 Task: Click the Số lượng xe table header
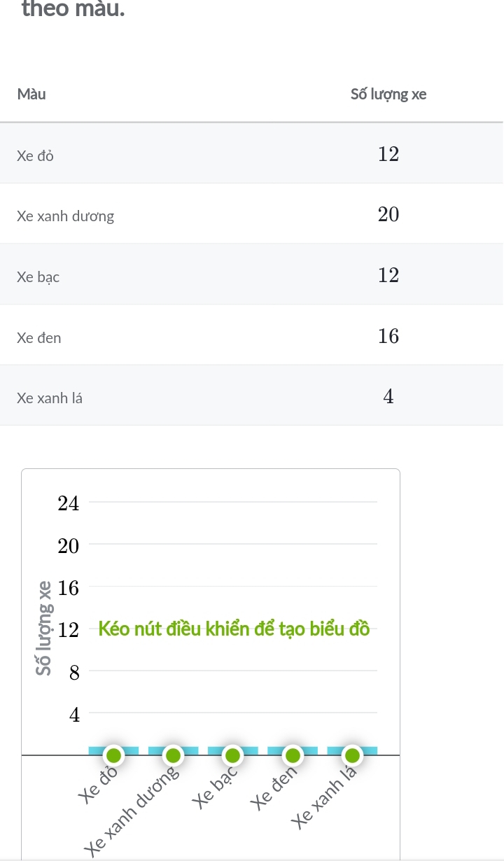(388, 94)
